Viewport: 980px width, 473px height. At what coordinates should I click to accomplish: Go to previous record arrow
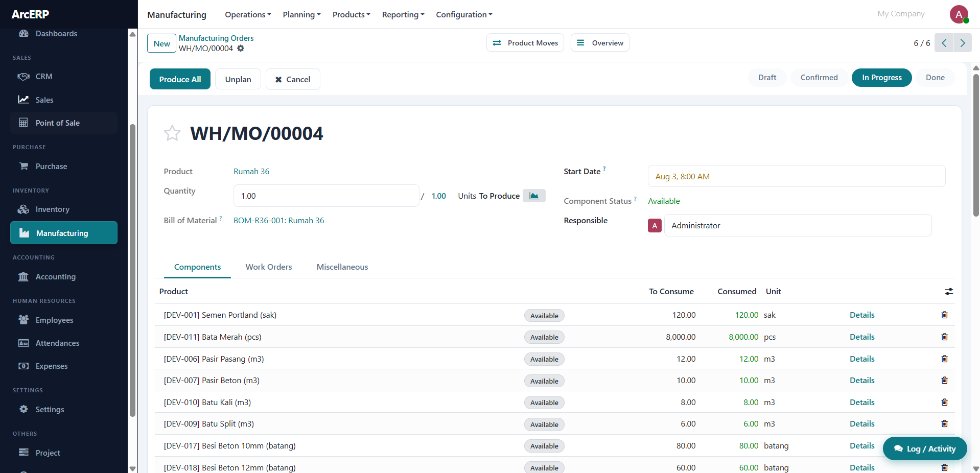pos(944,43)
